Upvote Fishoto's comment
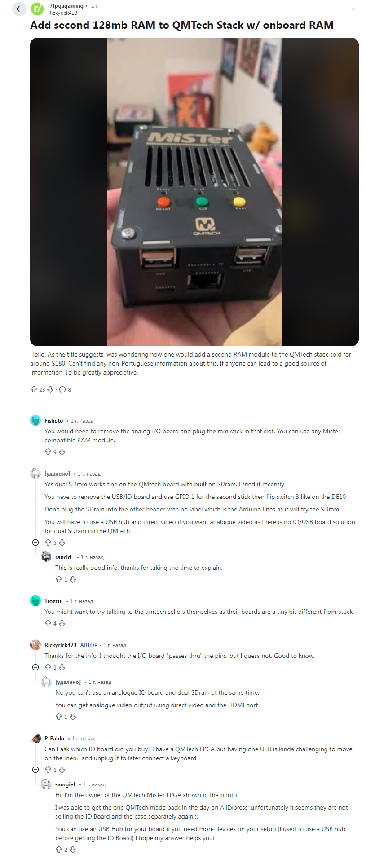The width and height of the screenshot is (366, 868). 48,452
